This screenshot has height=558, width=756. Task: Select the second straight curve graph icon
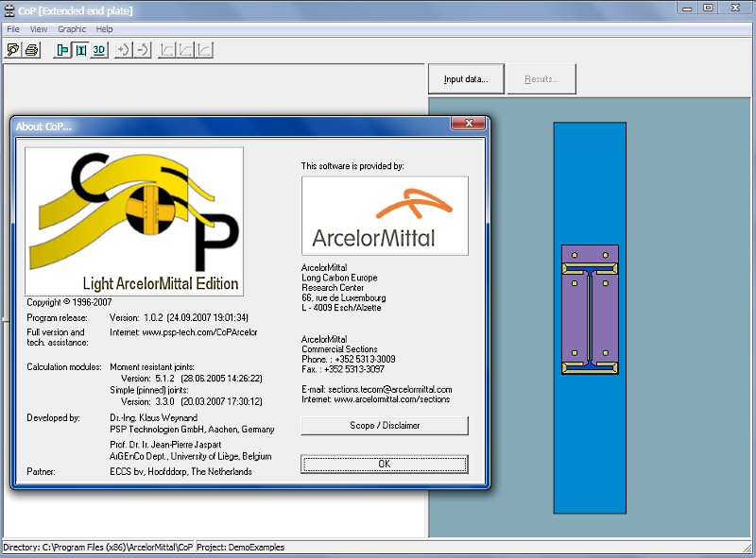[185, 50]
